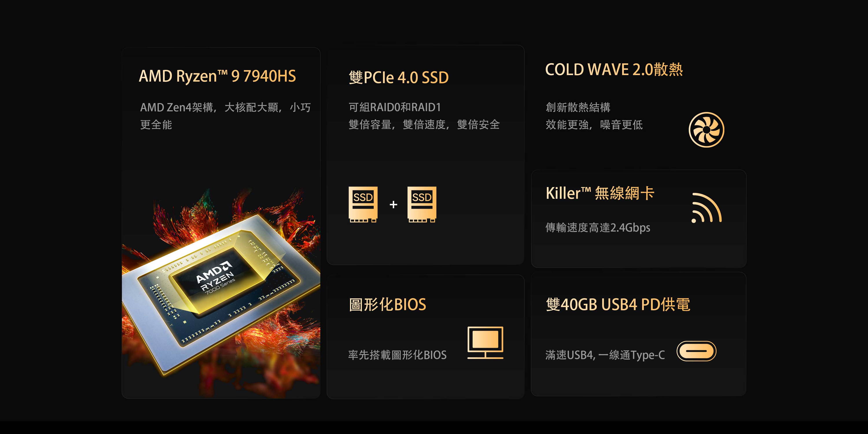This screenshot has width=868, height=434.
Task: Click the 雙PCIe 4.0 SSD heading
Action: pyautogui.click(x=399, y=78)
